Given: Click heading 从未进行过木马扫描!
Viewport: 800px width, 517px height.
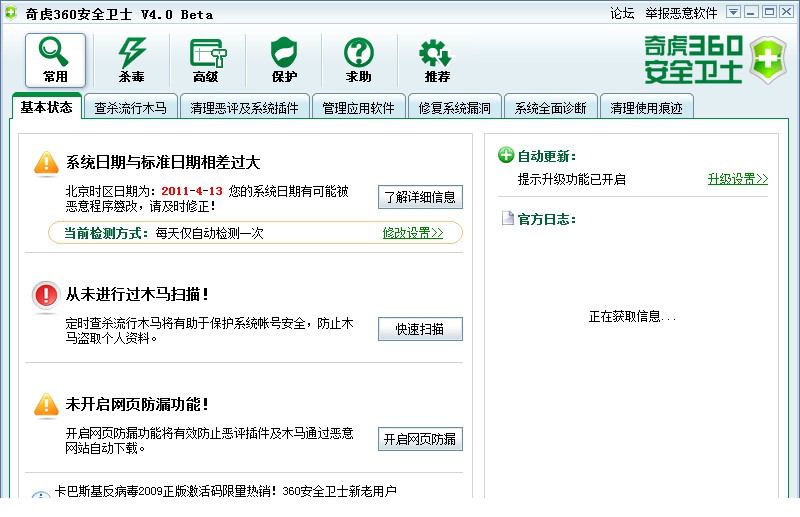Looking at the screenshot, I should [137, 294].
